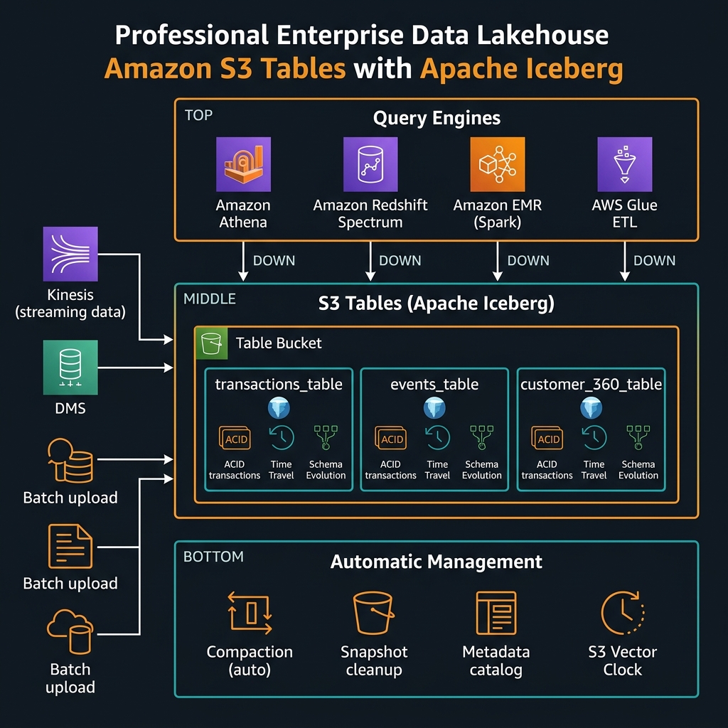728x728 pixels.
Task: Open the Automatic Management panel
Action: tap(435, 562)
